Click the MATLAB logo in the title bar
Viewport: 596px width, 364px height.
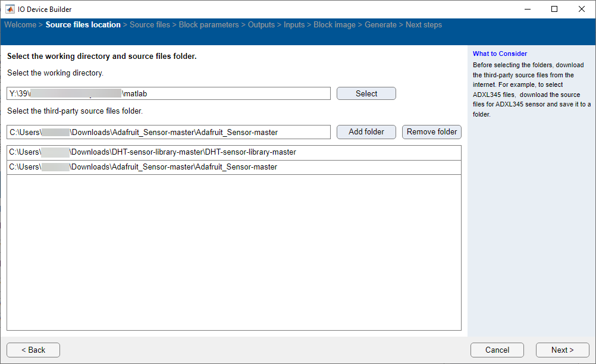pos(10,9)
